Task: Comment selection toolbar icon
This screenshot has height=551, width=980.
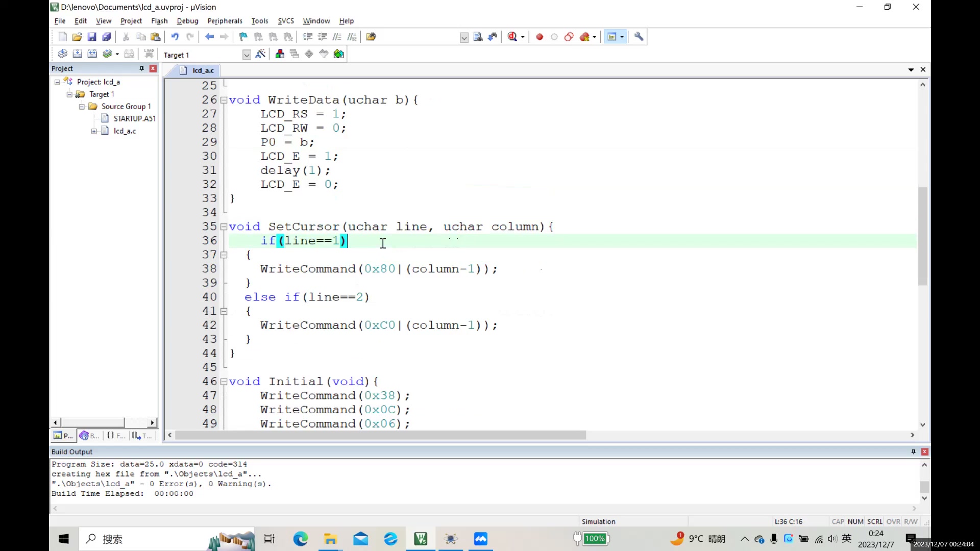Action: tap(337, 37)
